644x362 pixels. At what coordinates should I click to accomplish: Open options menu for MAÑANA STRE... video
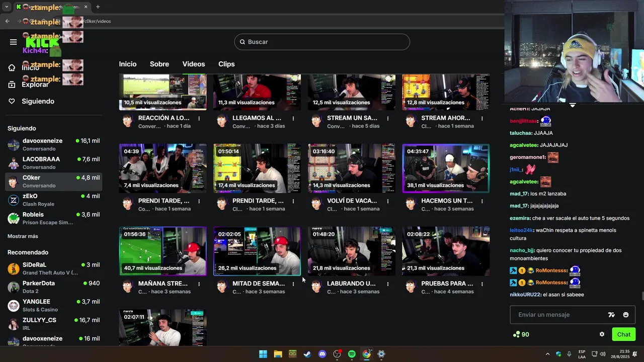click(x=199, y=284)
